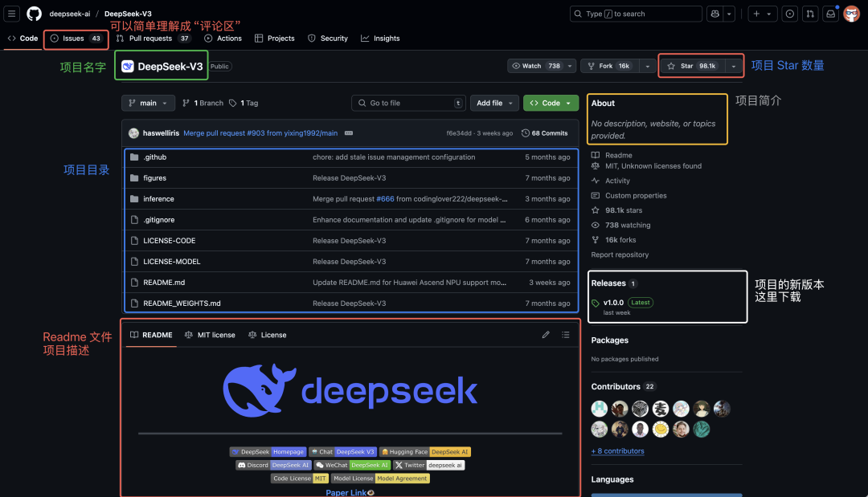The image size is (868, 497).
Task: Switch to the Code tab
Action: point(23,39)
